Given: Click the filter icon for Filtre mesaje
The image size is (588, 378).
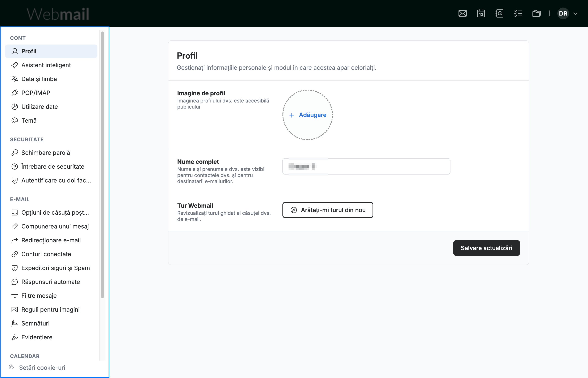Looking at the screenshot, I should 15,296.
